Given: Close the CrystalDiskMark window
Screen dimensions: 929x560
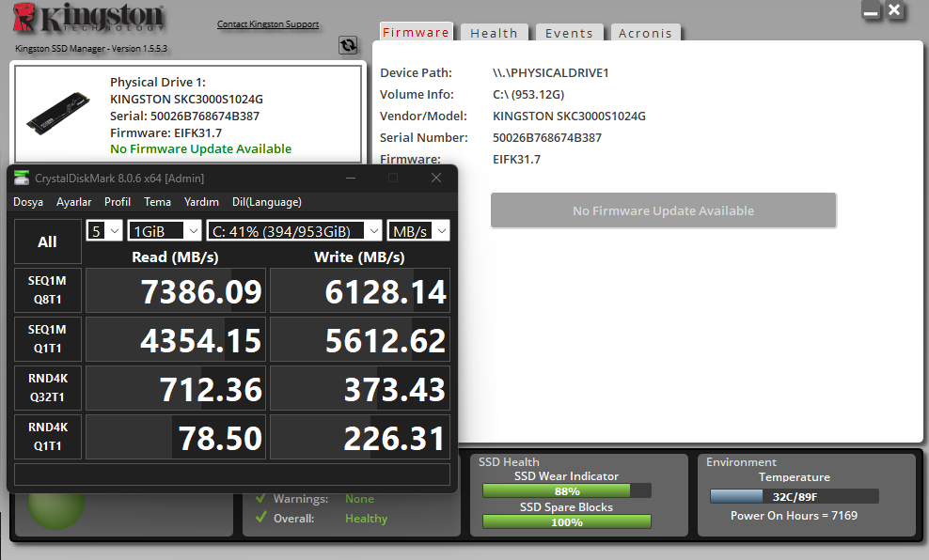Looking at the screenshot, I should pyautogui.click(x=436, y=178).
